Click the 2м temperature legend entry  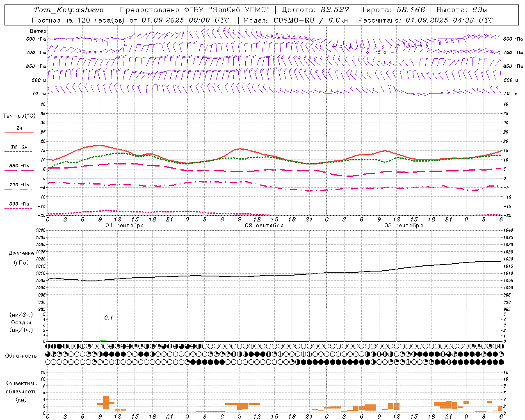19,128
